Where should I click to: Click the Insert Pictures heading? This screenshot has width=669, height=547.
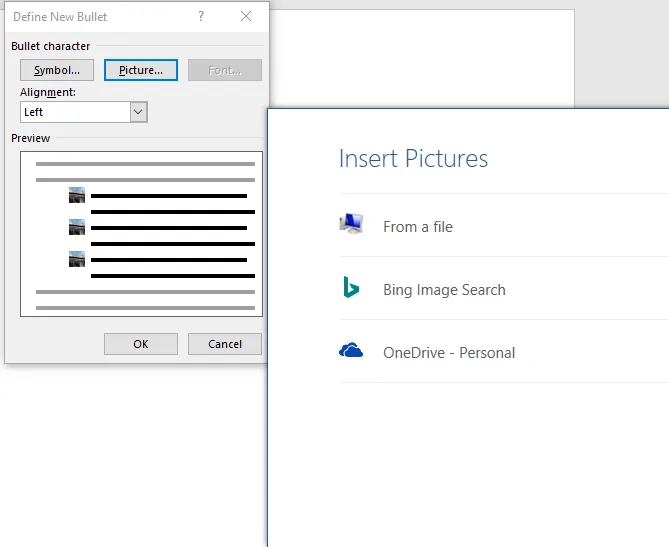coord(413,159)
